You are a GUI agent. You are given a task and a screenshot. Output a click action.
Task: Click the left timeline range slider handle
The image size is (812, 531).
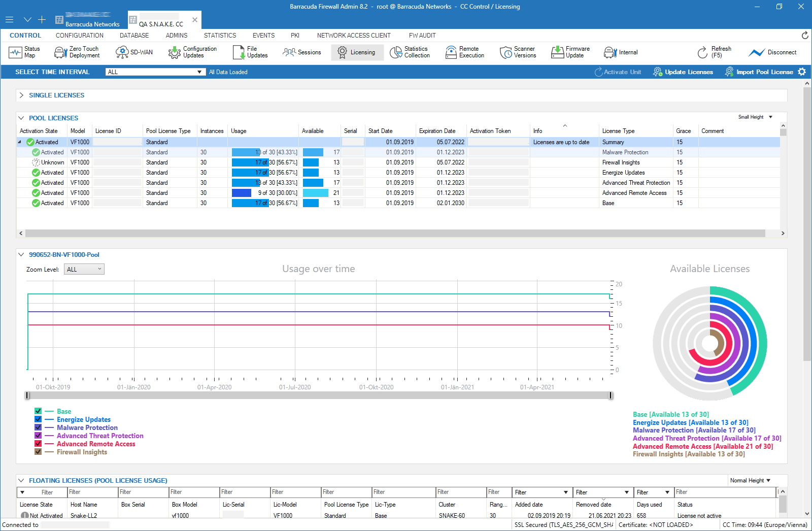pos(27,395)
